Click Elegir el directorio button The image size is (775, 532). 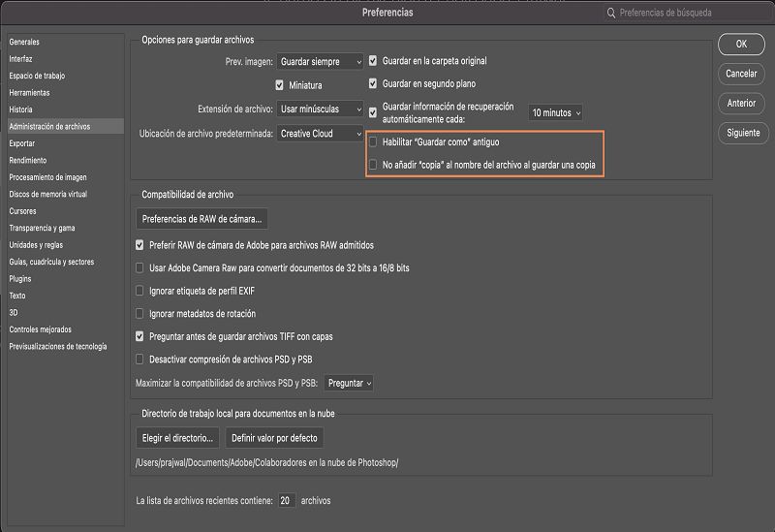177,438
